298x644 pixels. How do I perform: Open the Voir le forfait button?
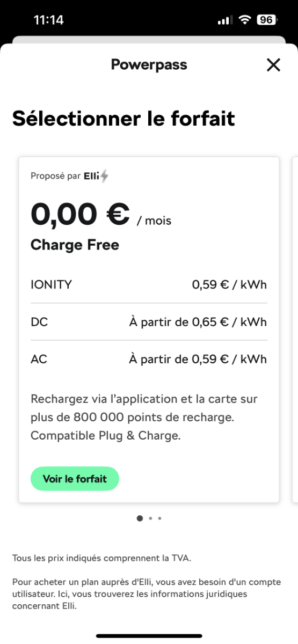pos(75,479)
